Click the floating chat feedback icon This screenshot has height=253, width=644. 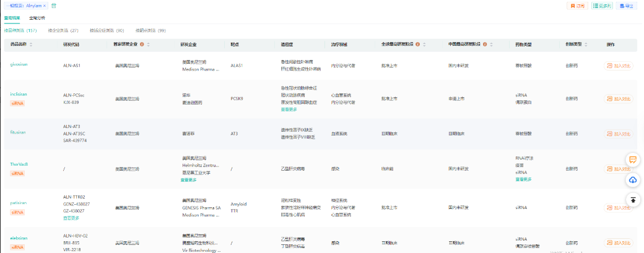point(633,160)
